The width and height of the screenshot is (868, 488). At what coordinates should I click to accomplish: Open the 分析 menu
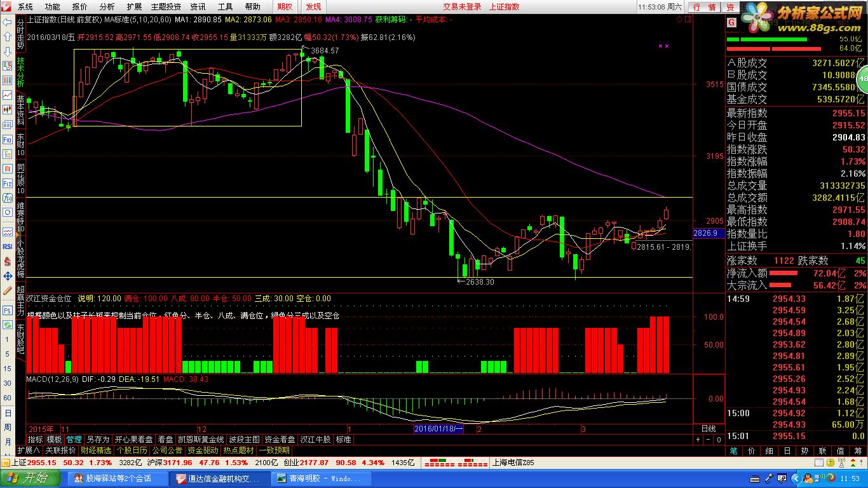click(107, 7)
